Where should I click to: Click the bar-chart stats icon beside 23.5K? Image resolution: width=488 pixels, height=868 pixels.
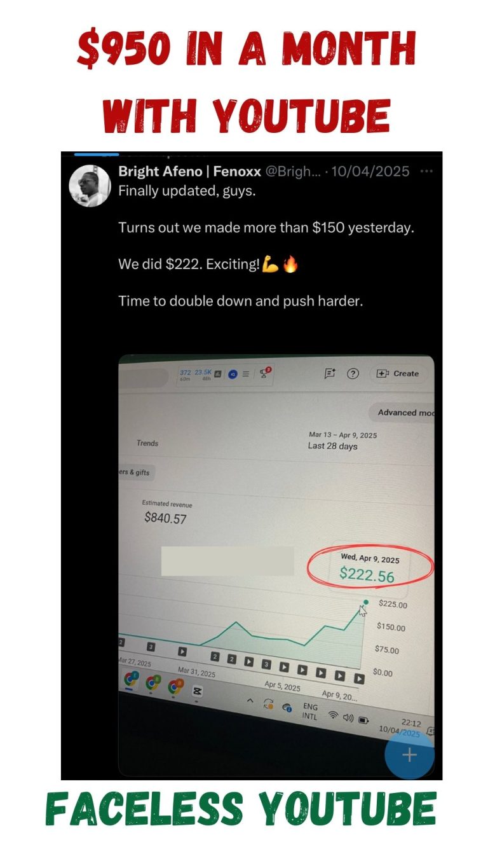click(x=217, y=374)
